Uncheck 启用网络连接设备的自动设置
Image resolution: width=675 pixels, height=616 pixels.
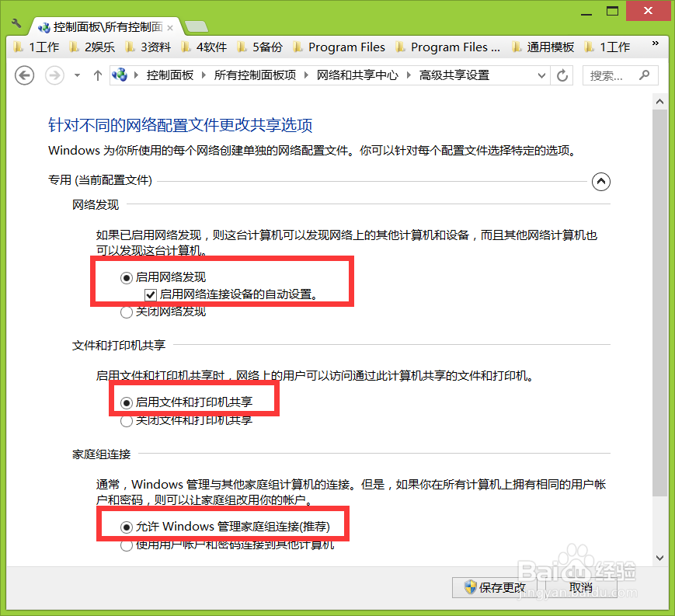tap(149, 294)
